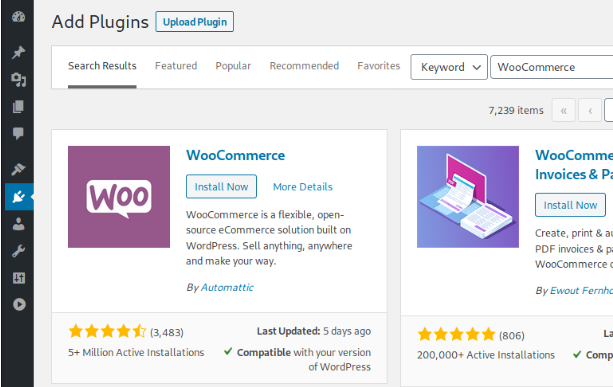Click the Collapse menu play-circle icon

tap(19, 304)
